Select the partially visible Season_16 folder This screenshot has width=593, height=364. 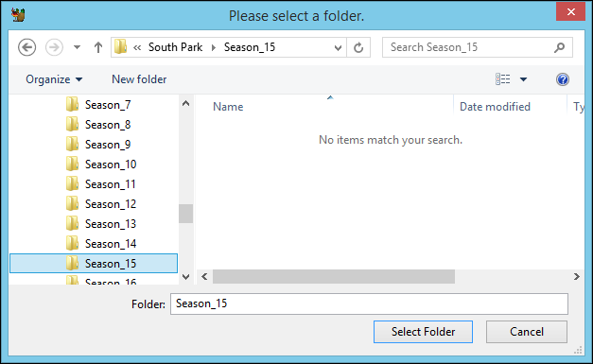coord(111,281)
